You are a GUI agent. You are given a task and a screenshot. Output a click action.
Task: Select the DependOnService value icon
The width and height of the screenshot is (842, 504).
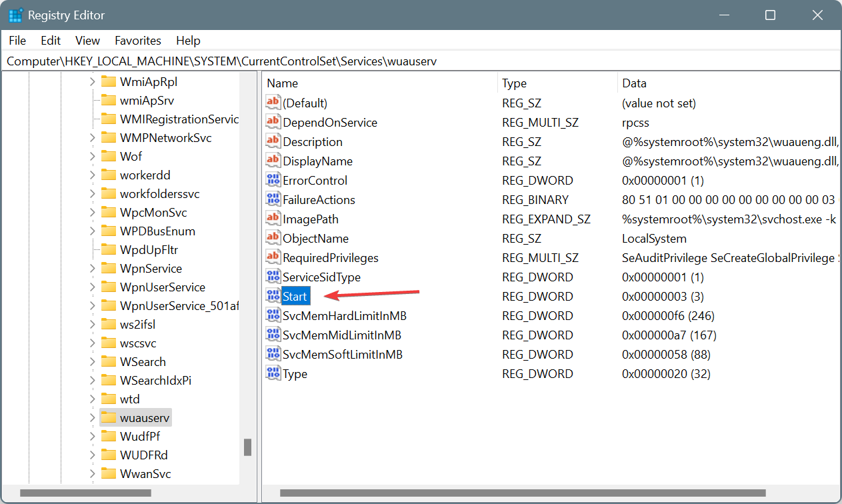click(x=273, y=122)
